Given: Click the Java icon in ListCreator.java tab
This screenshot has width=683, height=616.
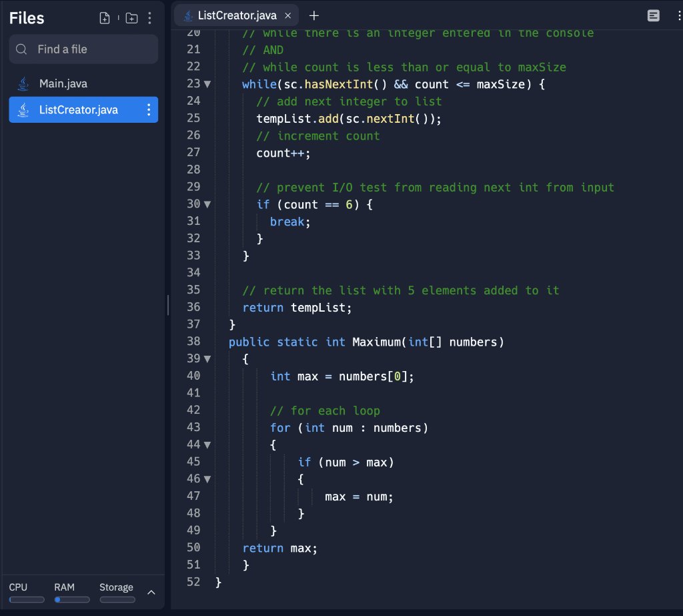Looking at the screenshot, I should tap(188, 16).
